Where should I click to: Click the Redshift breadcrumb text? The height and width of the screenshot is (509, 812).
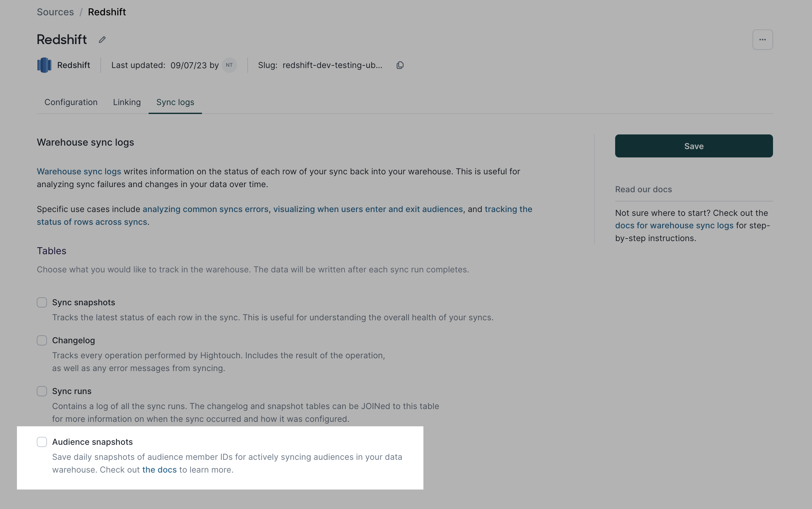(x=107, y=12)
